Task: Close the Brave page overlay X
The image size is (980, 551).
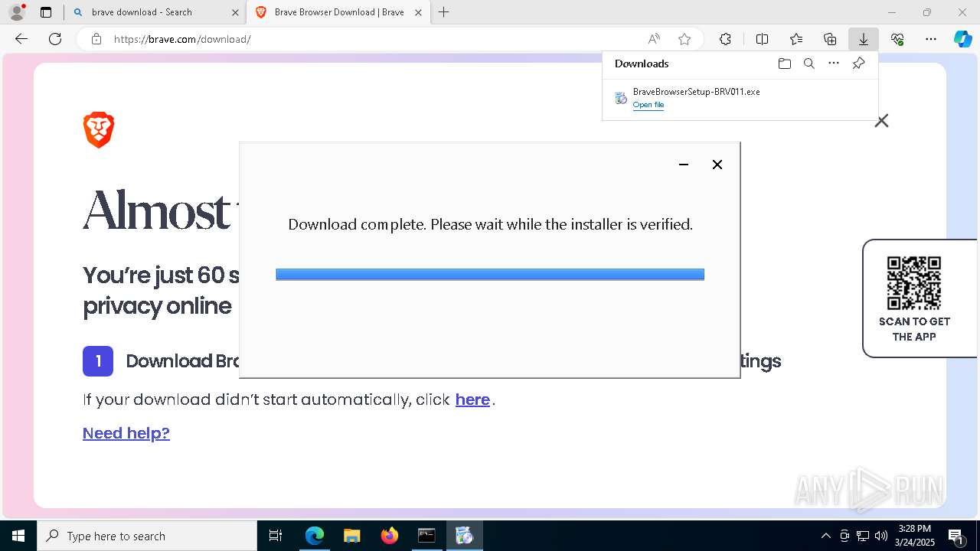Action: tap(882, 121)
